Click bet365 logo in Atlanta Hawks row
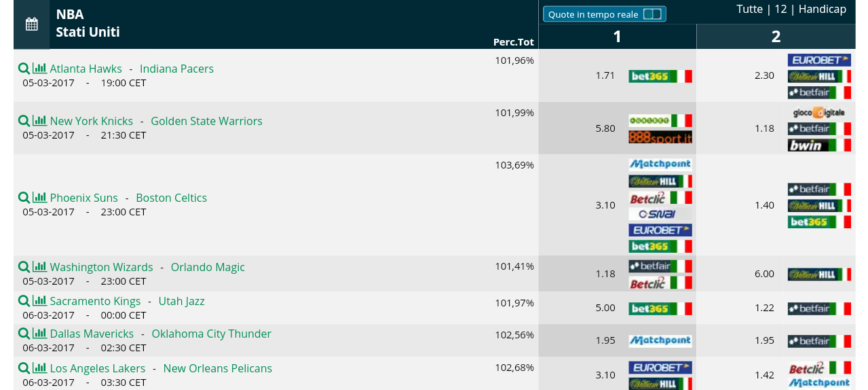The width and height of the screenshot is (868, 390). (x=660, y=76)
